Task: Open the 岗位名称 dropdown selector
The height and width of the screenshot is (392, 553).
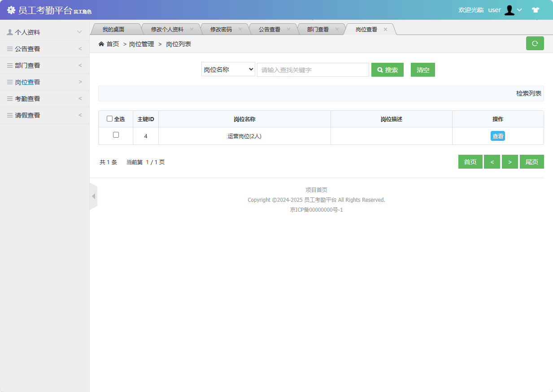Action: (228, 70)
